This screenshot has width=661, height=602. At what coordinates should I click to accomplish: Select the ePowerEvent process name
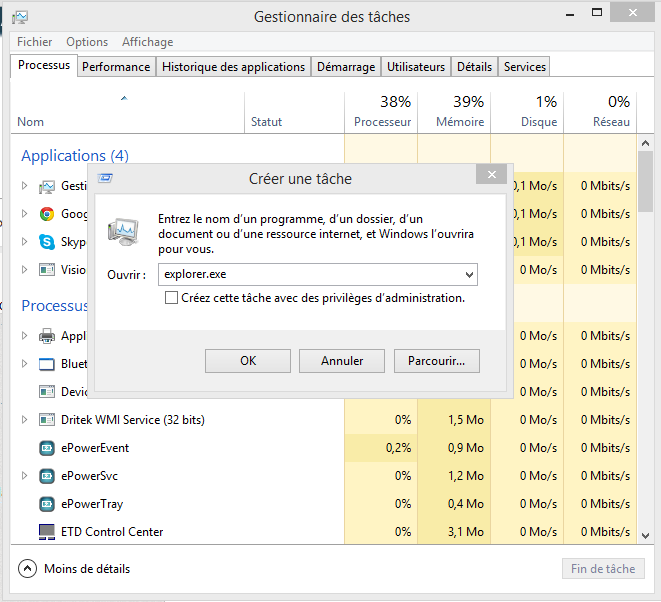[x=95, y=448]
